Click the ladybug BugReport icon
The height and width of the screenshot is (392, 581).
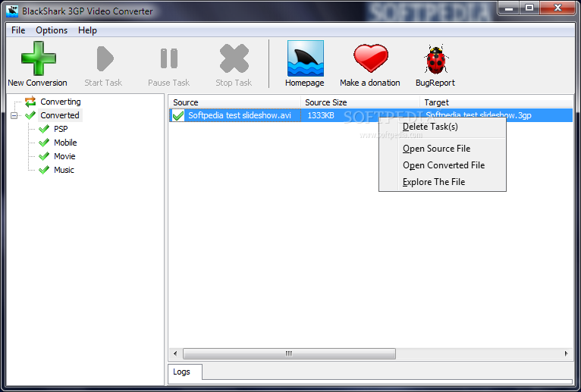(x=435, y=59)
